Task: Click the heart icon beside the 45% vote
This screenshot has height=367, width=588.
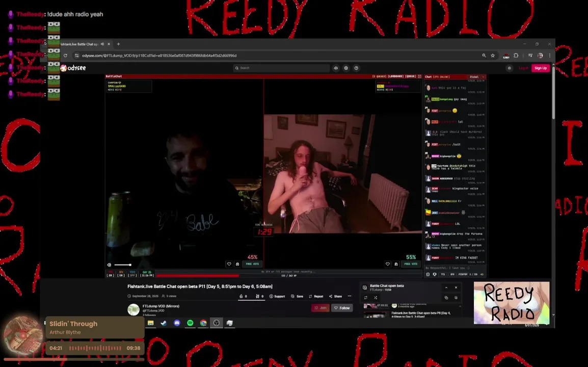Action: [x=229, y=264]
